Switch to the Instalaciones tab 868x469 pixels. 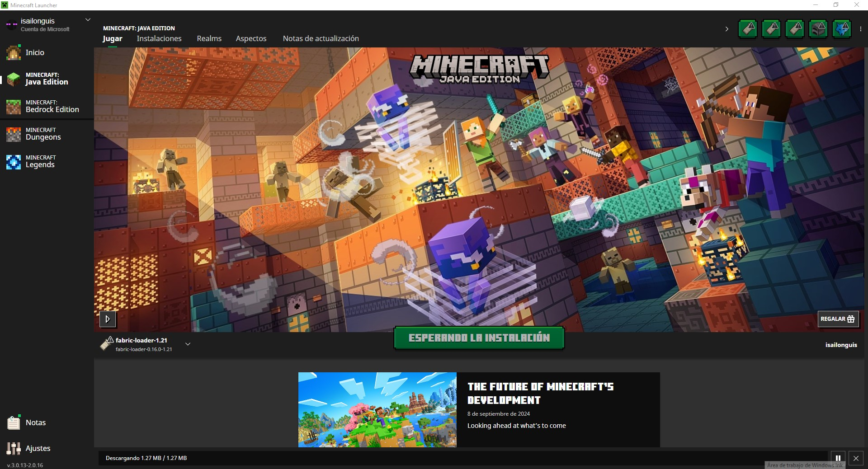click(x=159, y=39)
